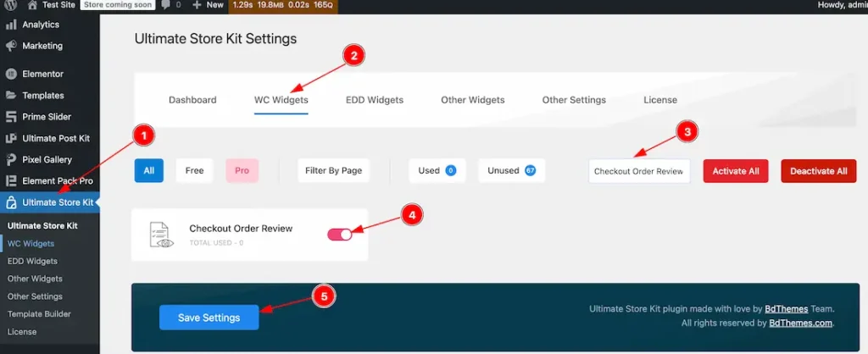Screen dimensions: 868x354
Task: Filter widgets by Pro
Action: [x=242, y=170]
